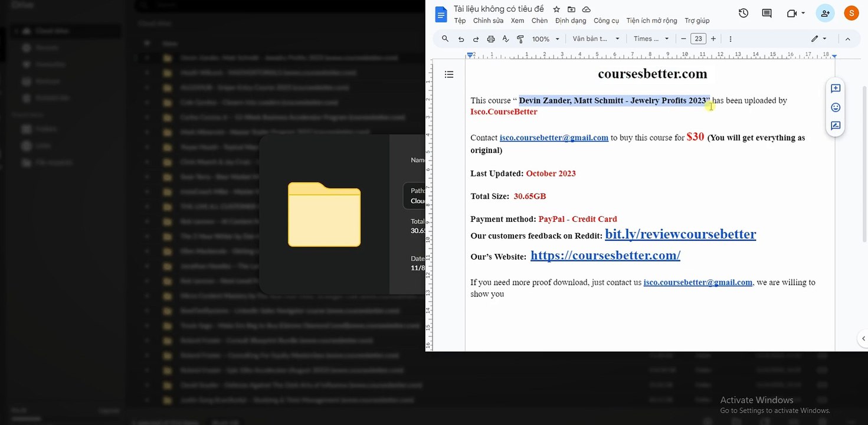This screenshot has height=425, width=868.
Task: Click the red $30 price text
Action: click(695, 136)
